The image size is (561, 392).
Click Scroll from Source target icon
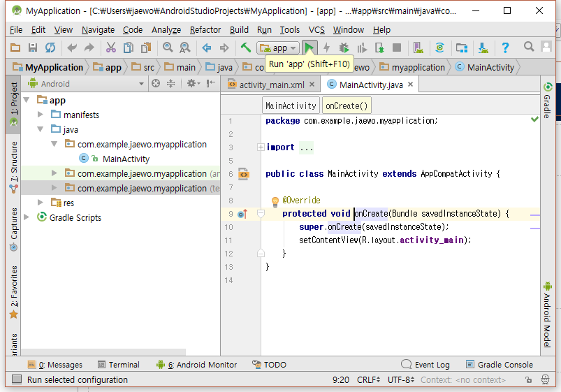coord(156,83)
